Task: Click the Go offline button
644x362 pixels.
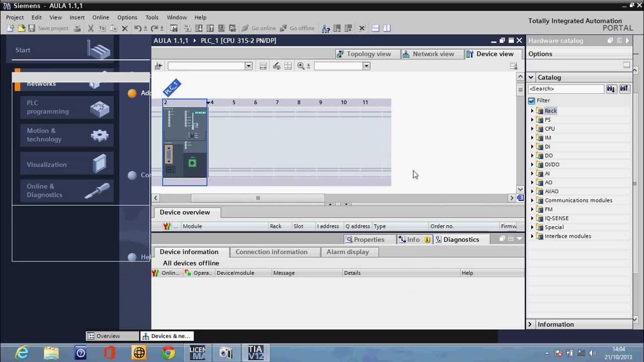Action: click(297, 28)
